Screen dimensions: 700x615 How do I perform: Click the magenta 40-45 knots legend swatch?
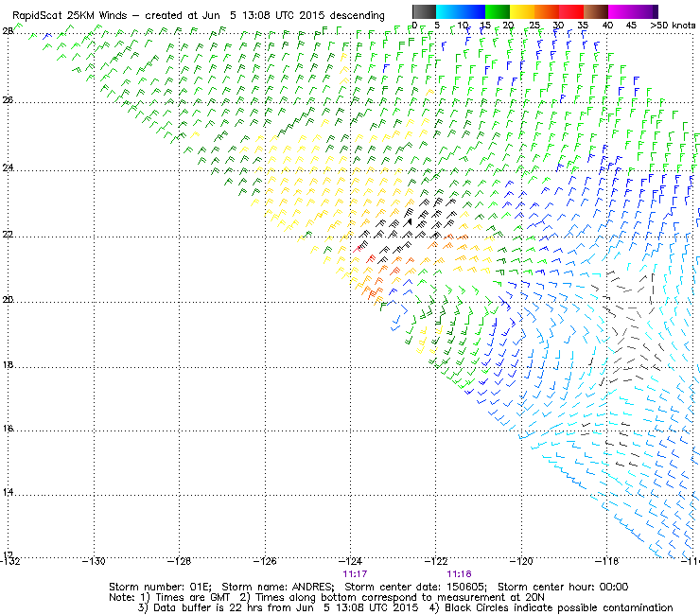(621, 12)
